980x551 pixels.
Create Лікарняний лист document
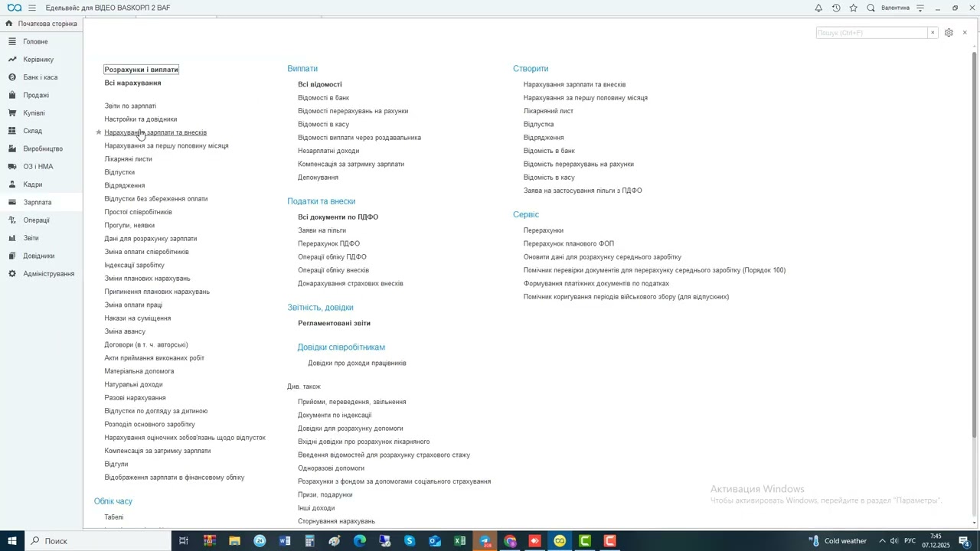pyautogui.click(x=548, y=111)
